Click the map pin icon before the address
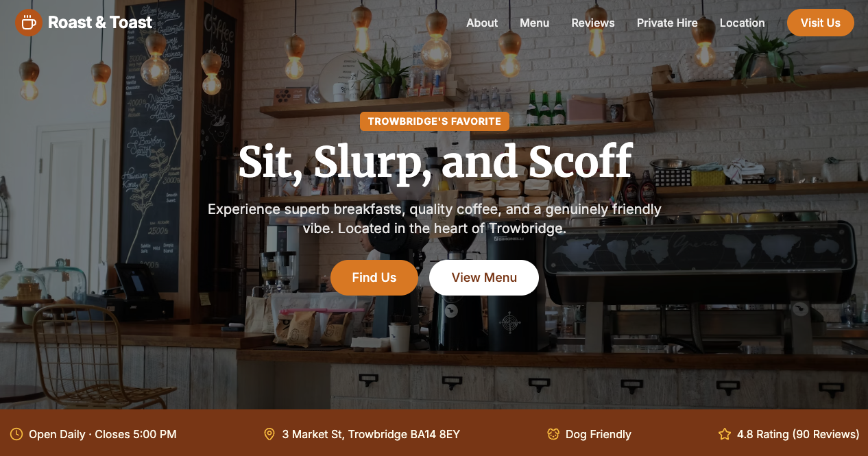Viewport: 868px width, 456px height. coord(269,434)
